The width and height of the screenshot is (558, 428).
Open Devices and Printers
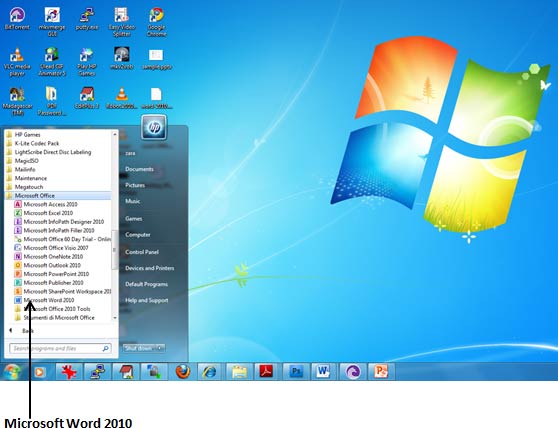click(x=149, y=268)
